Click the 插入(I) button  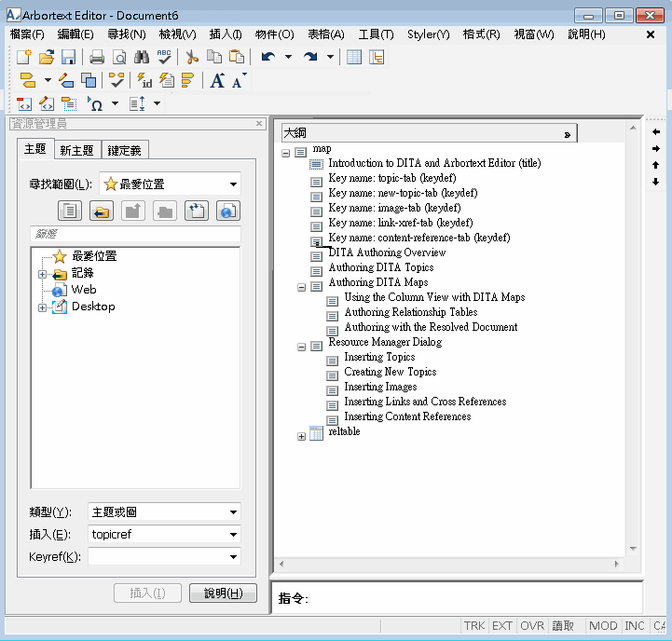147,593
